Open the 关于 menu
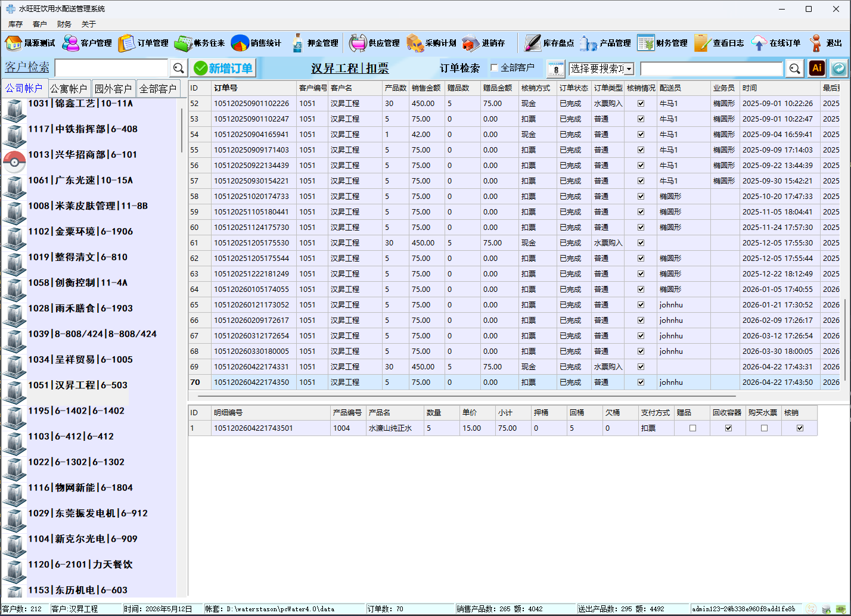This screenshot has width=851, height=616. [89, 24]
